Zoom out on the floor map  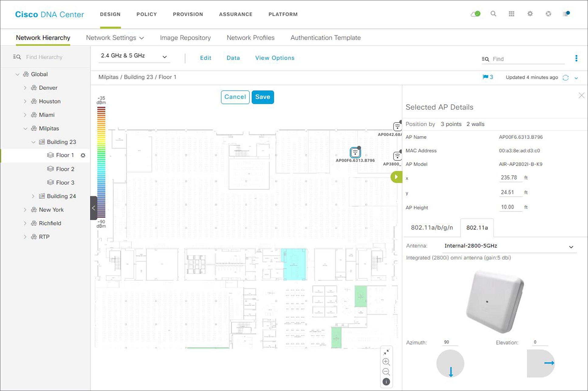386,372
